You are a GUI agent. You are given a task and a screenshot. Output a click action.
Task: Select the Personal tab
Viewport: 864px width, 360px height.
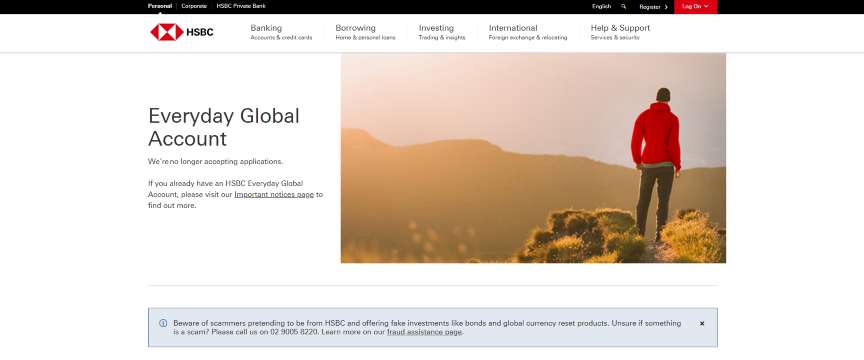(x=160, y=6)
